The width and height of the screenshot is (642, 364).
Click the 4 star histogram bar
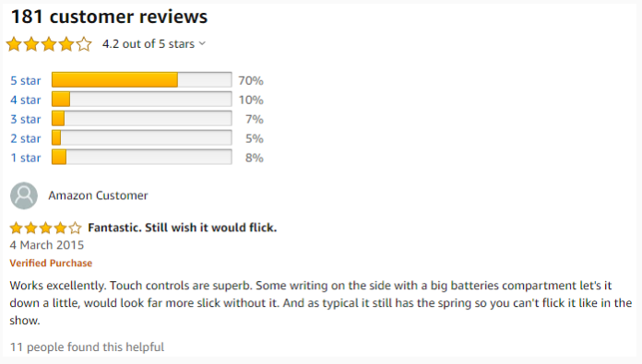tap(142, 99)
